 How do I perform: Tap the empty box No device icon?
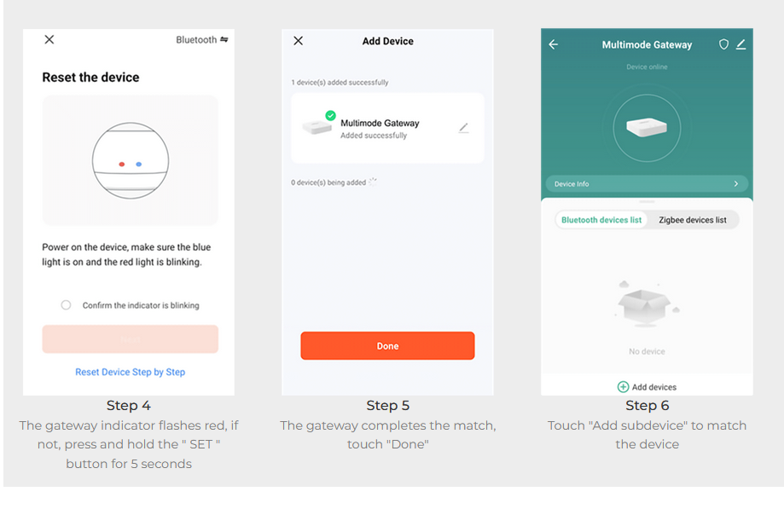point(647,304)
